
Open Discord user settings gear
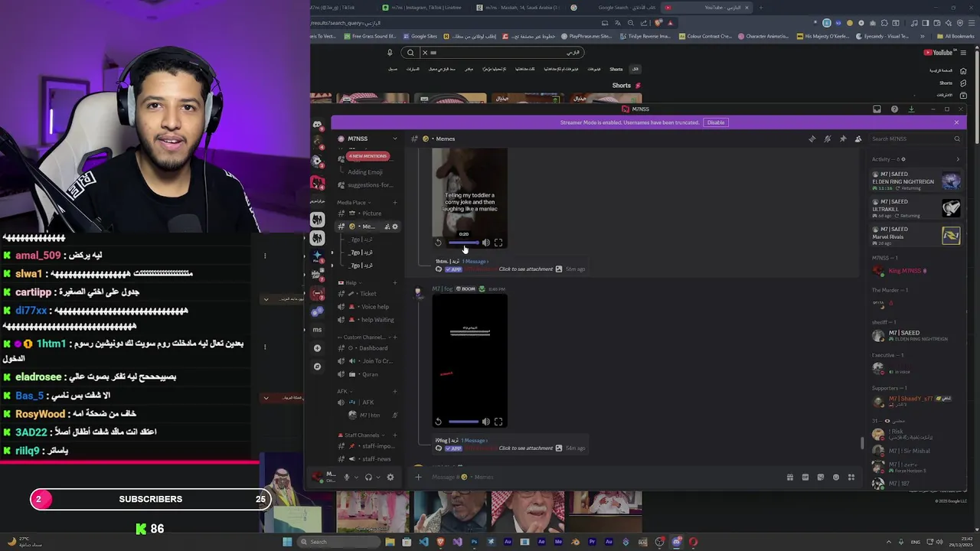390,477
